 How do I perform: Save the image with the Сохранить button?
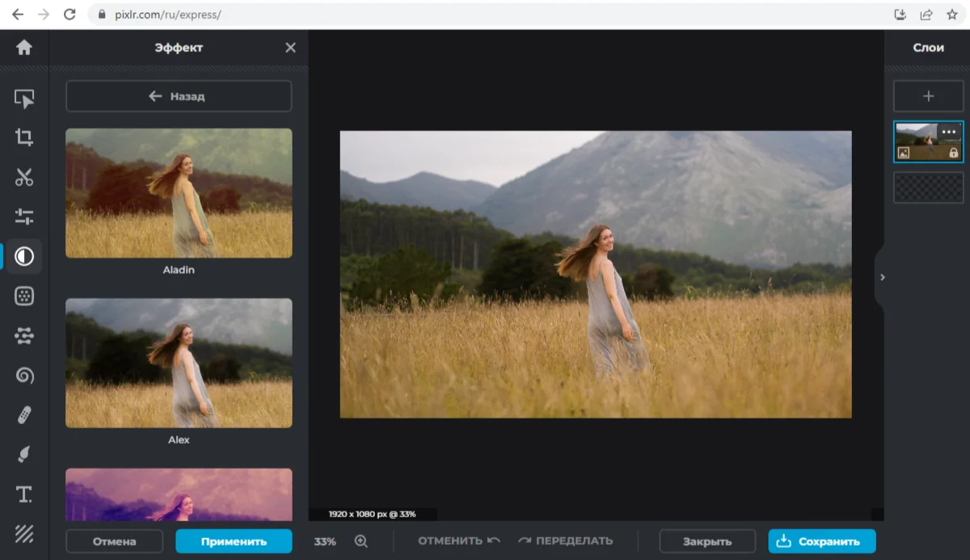tap(822, 541)
